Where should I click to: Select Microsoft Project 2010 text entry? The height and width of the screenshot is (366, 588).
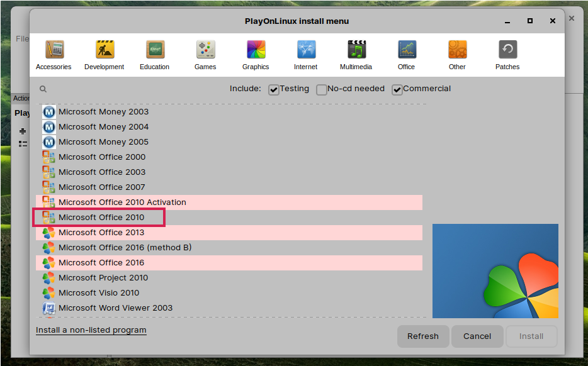click(x=103, y=278)
